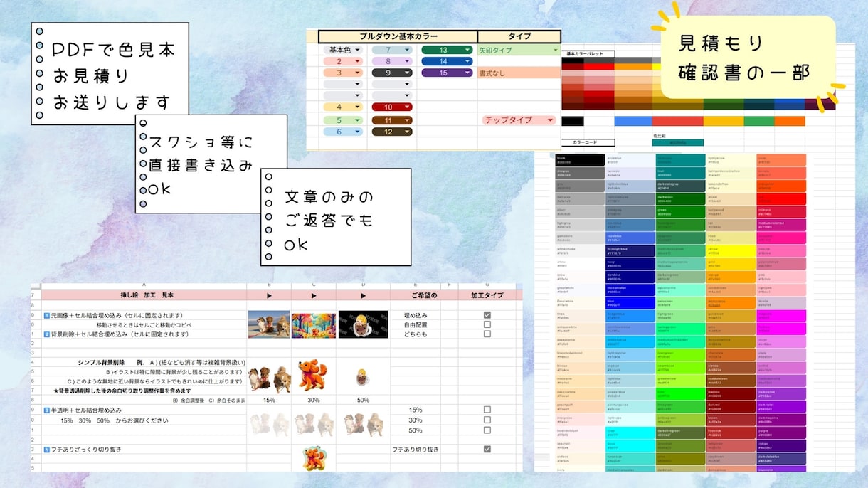Open the dark gray dropdown labeled 9

[393, 73]
